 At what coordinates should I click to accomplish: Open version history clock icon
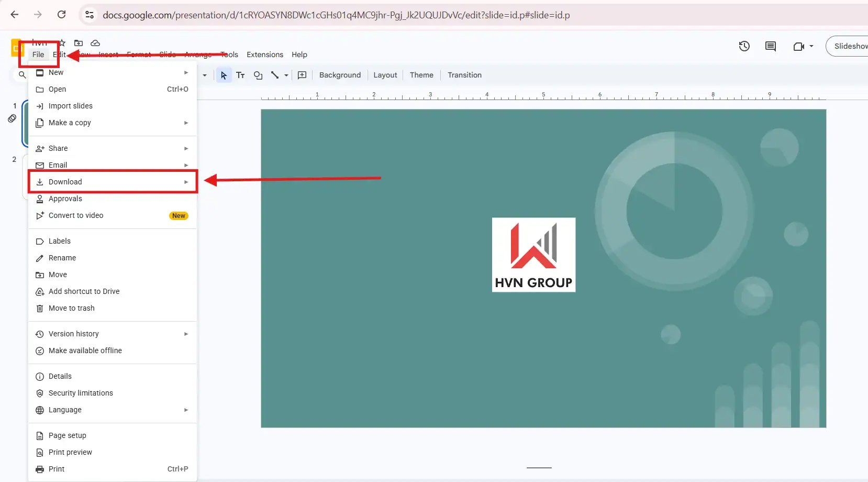(x=744, y=46)
